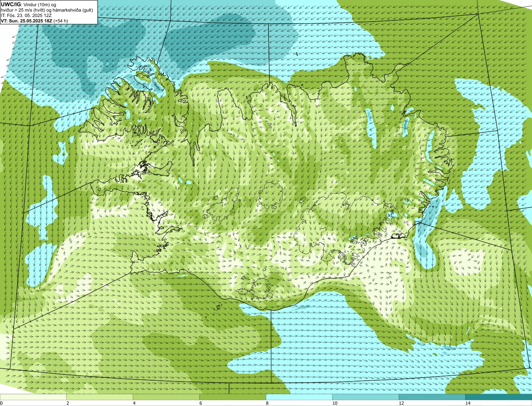The image size is (532, 406).
Task: Click the "hviður > 25 m/s (hvítt)" line
Action: pos(22,10)
